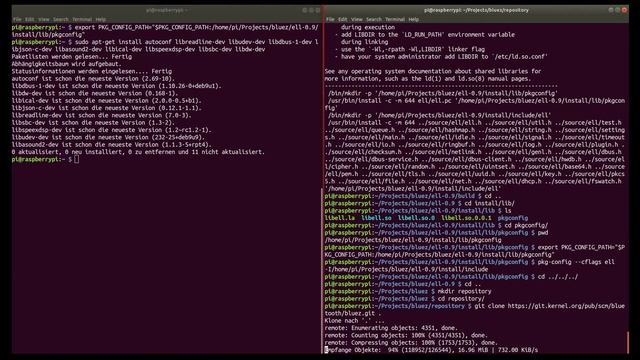Click the 'Empfange Objekte: 94%' progress line

[431, 350]
